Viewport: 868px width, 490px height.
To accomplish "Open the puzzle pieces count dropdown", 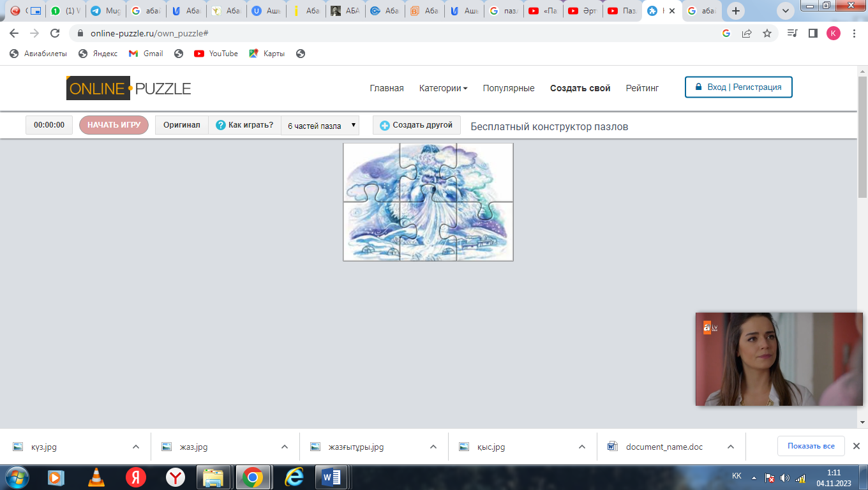I will [x=320, y=126].
